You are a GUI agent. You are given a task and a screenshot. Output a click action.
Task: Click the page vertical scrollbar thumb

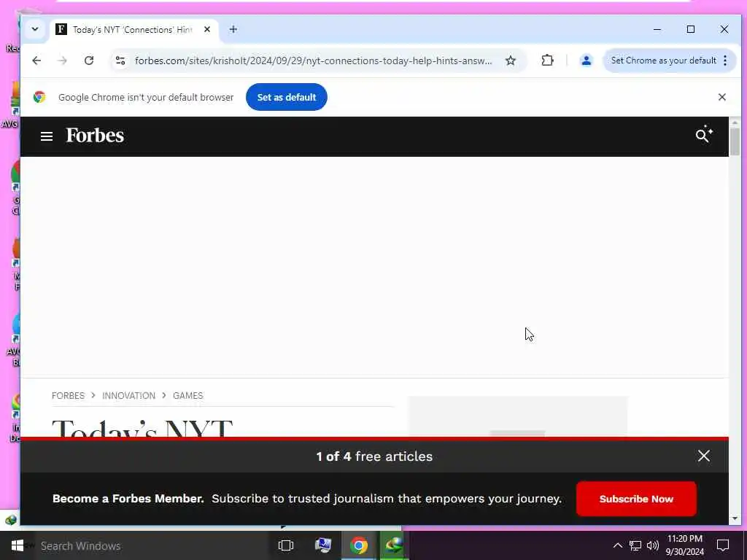tap(735, 141)
